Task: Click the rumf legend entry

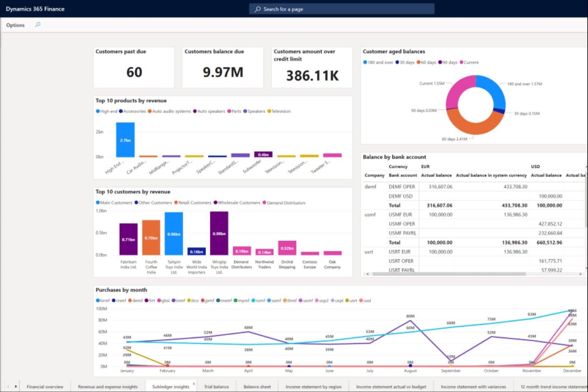Action: point(258,300)
